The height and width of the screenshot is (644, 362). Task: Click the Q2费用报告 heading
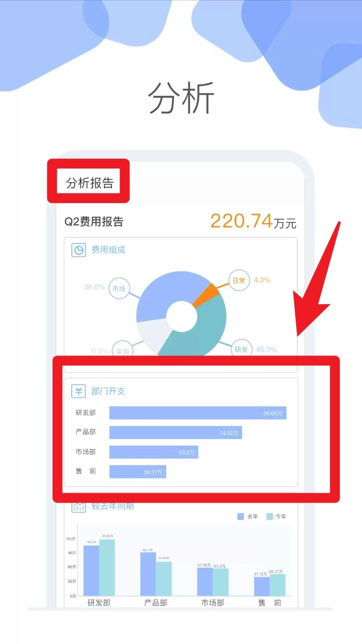point(94,222)
